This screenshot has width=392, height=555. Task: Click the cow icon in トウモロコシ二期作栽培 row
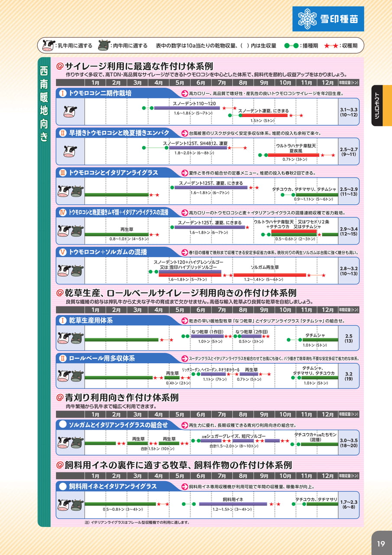[x=70, y=111]
